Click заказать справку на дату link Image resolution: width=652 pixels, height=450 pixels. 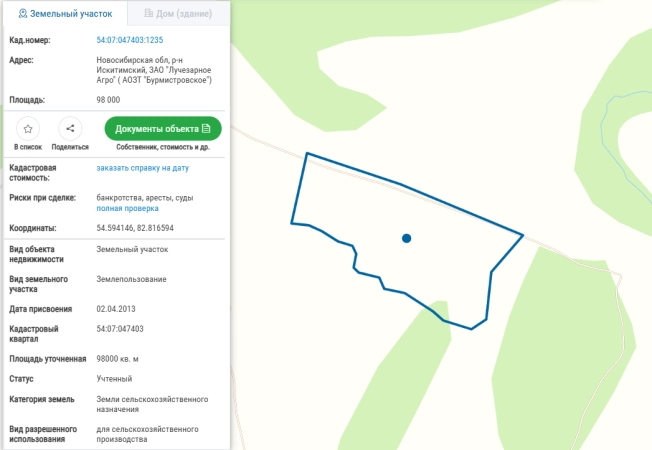(142, 168)
